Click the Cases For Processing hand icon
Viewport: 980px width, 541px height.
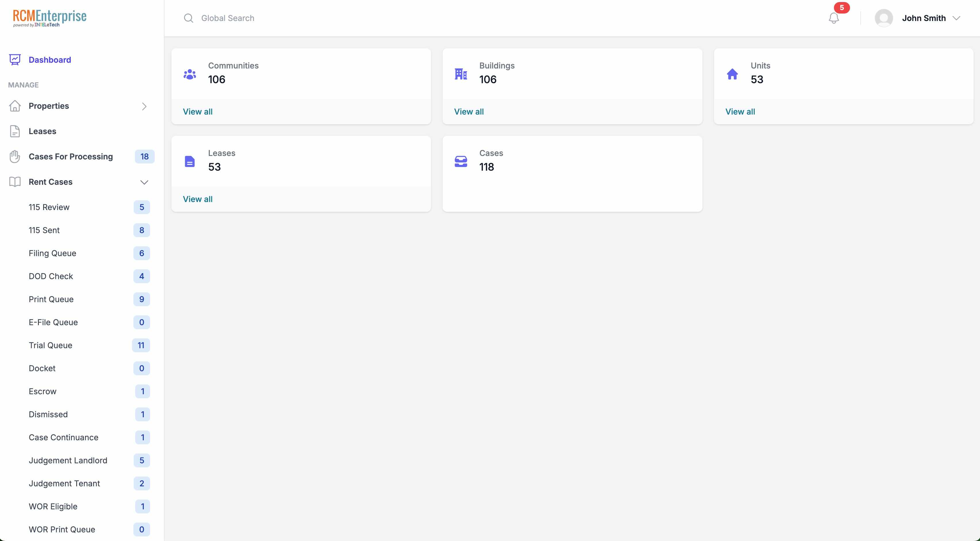[x=14, y=157]
